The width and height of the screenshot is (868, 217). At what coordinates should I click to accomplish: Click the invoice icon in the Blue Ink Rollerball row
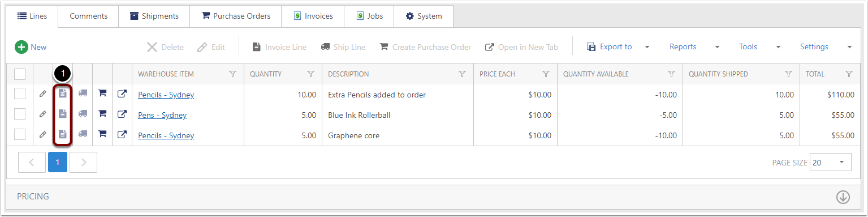pos(63,114)
